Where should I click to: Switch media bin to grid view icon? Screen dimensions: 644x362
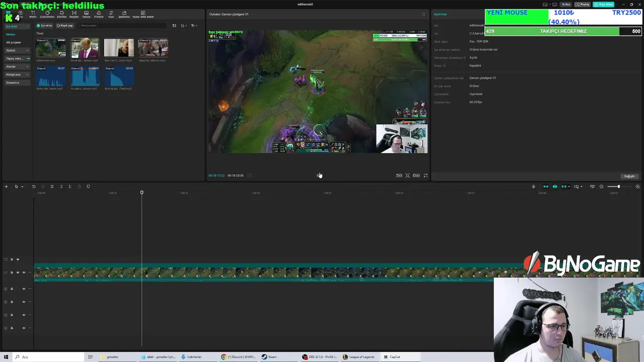[175, 26]
